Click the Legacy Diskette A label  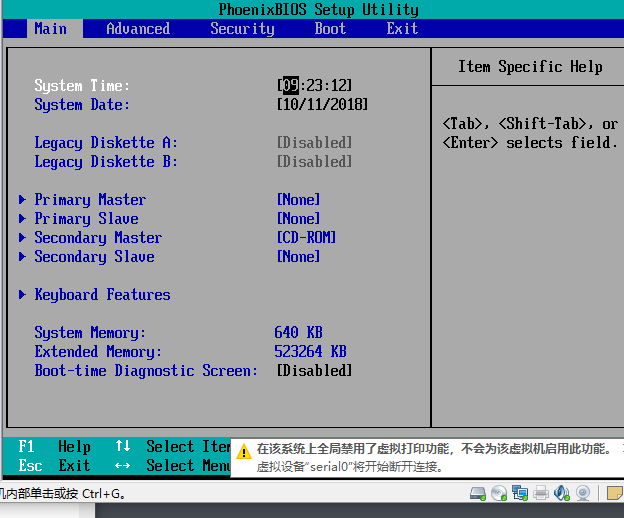tap(106, 143)
